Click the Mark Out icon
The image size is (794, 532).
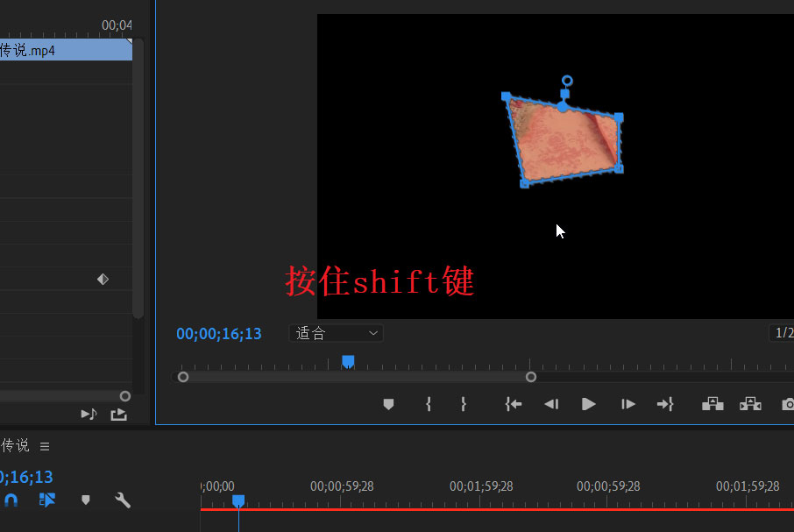tap(463, 404)
